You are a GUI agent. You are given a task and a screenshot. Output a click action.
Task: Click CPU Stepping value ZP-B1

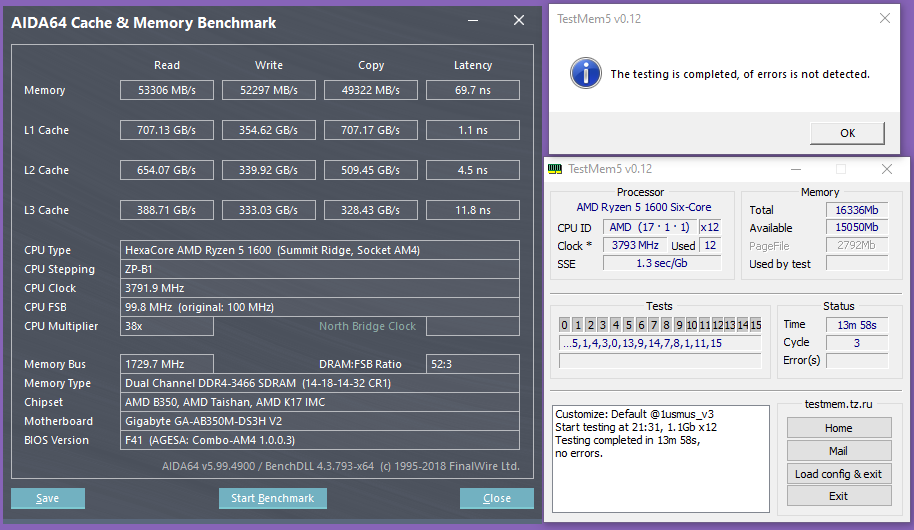coord(319,269)
